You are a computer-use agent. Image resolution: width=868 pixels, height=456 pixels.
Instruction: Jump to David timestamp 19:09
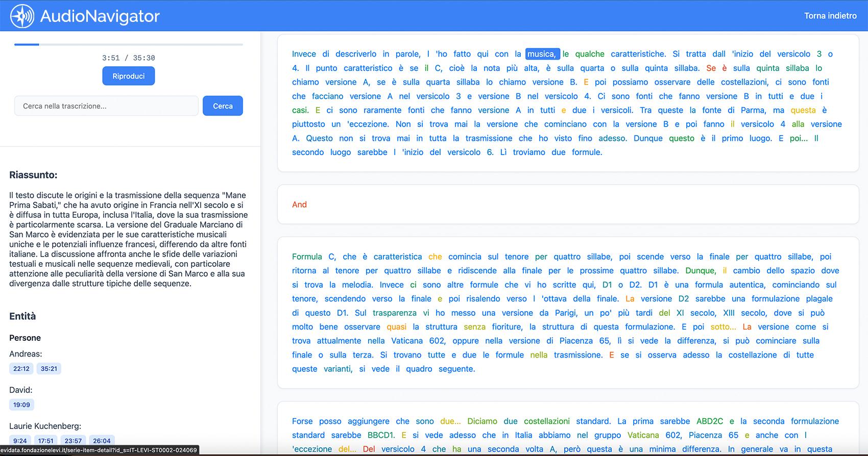click(x=21, y=405)
